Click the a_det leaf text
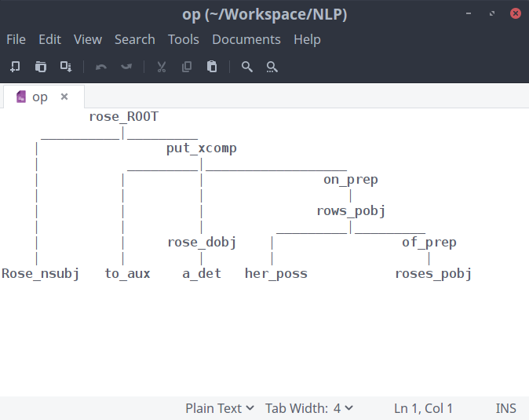 pos(202,274)
